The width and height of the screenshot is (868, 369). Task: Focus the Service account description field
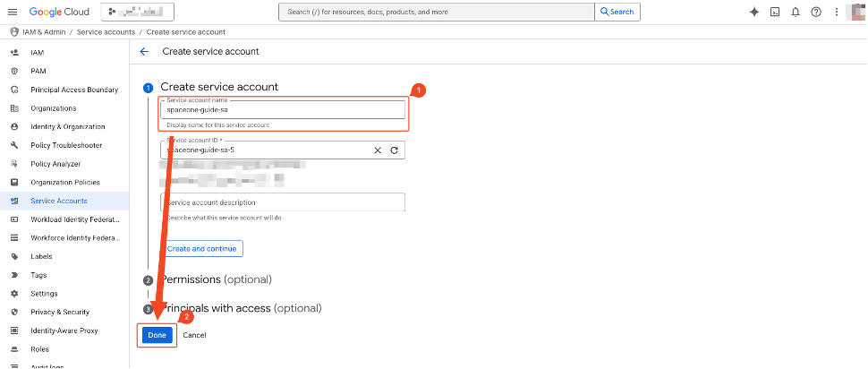tap(283, 202)
